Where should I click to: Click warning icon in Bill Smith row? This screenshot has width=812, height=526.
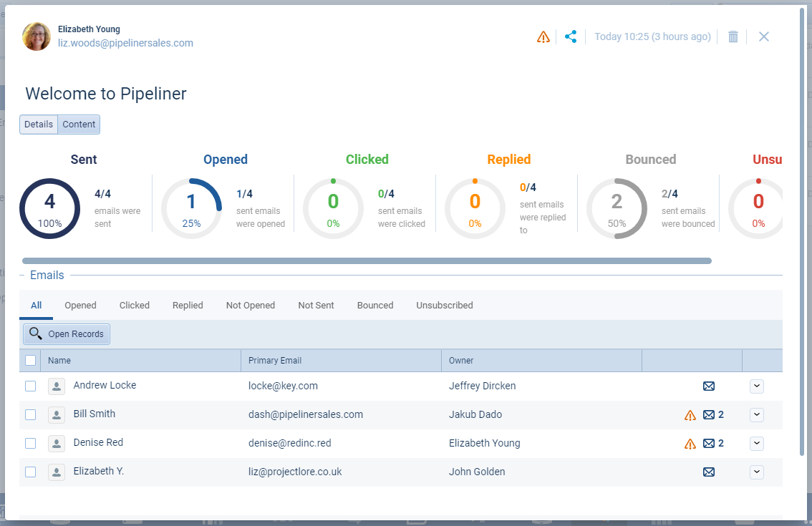690,415
